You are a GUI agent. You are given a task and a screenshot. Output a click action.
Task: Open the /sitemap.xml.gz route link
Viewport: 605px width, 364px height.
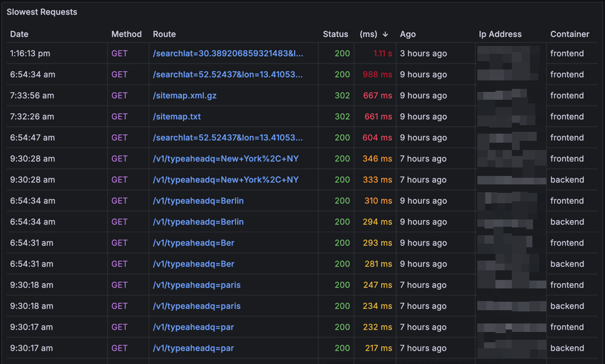pyautogui.click(x=186, y=96)
